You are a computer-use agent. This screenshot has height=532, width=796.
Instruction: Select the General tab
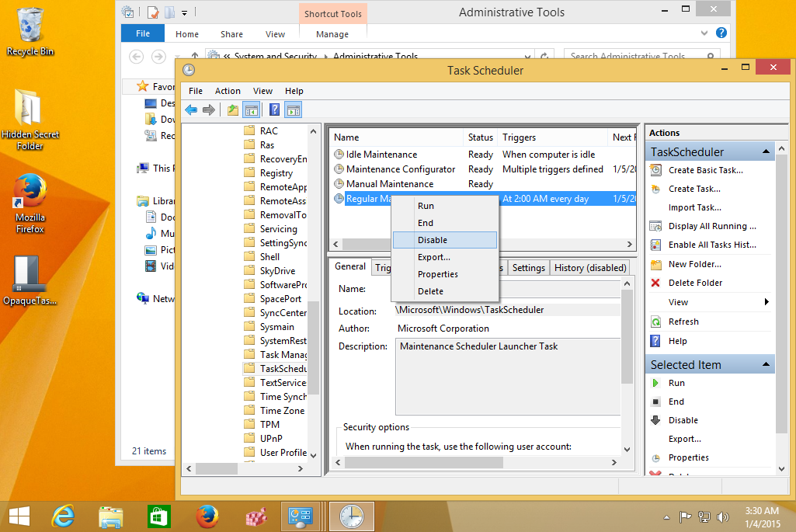(349, 266)
